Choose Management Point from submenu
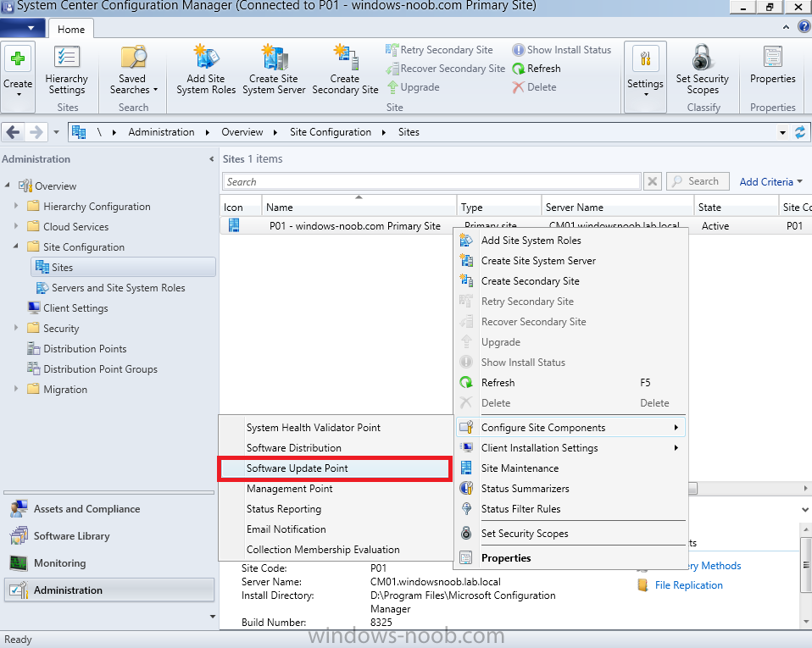Viewport: 812px width, 648px height. pyautogui.click(x=335, y=489)
